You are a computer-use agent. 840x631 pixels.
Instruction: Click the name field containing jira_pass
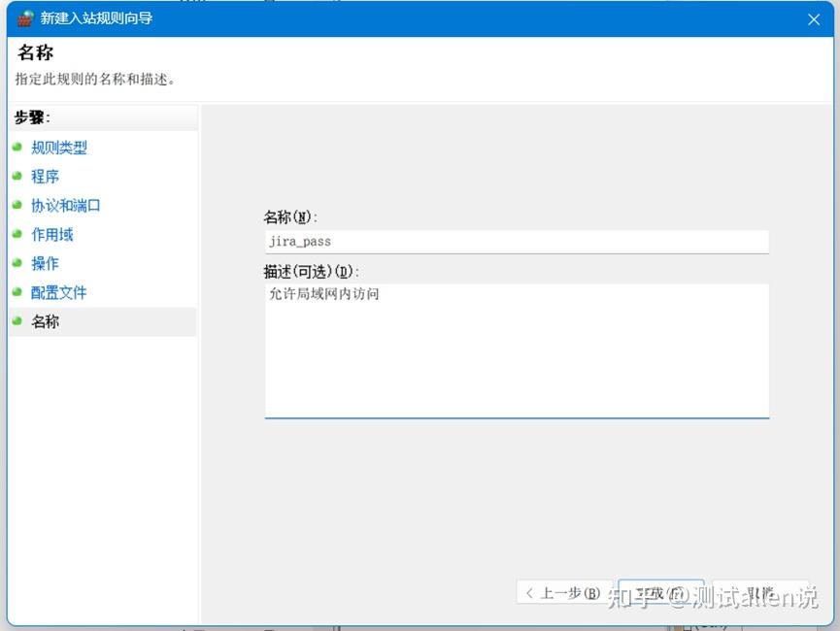517,241
